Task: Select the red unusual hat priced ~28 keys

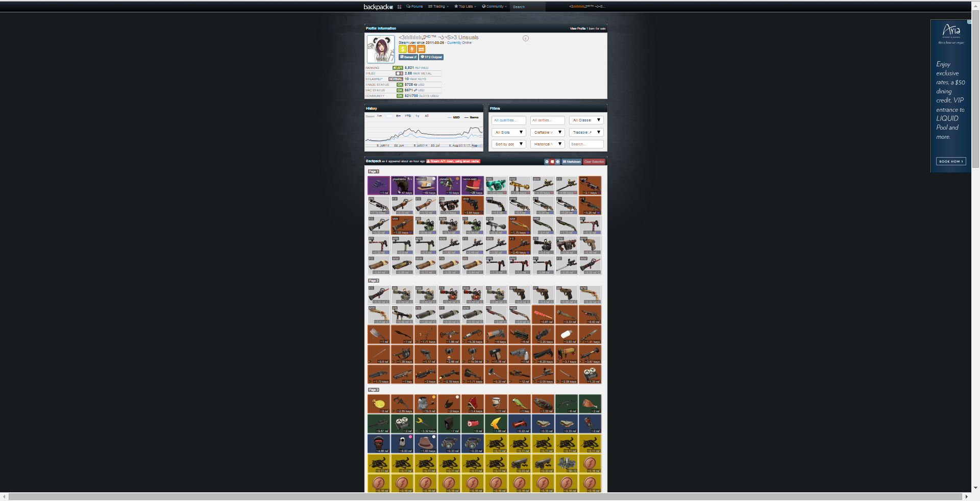Action: 473,186
